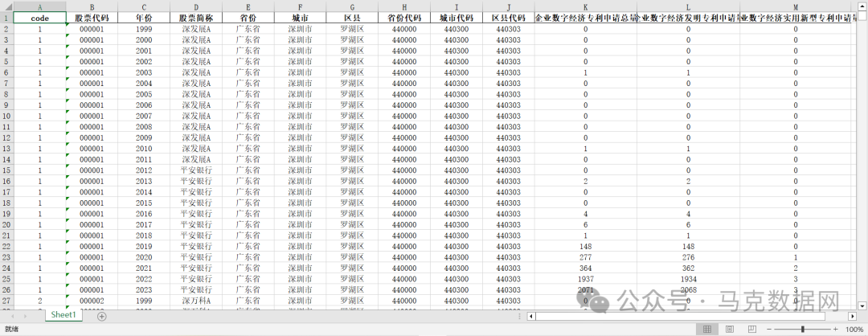The width and height of the screenshot is (868, 336).
Task: Select column J header
Action: (508, 7)
